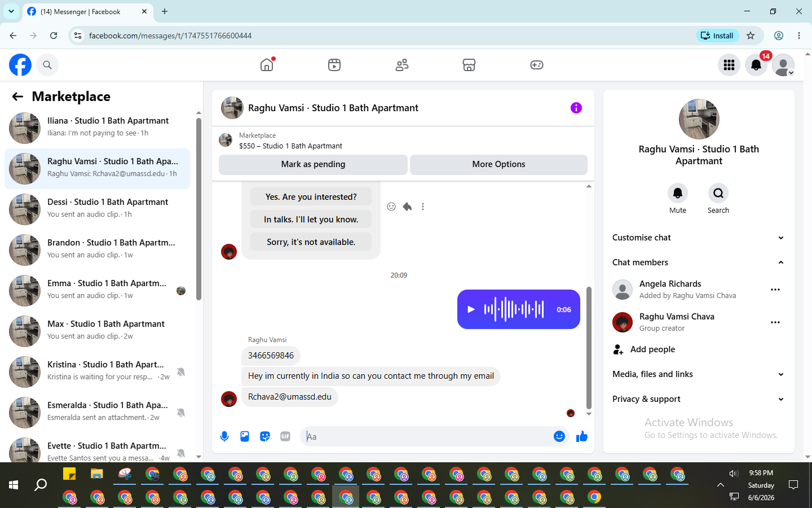Screen dimensions: 812x508
Task: Open system volume control
Action: click(x=734, y=473)
